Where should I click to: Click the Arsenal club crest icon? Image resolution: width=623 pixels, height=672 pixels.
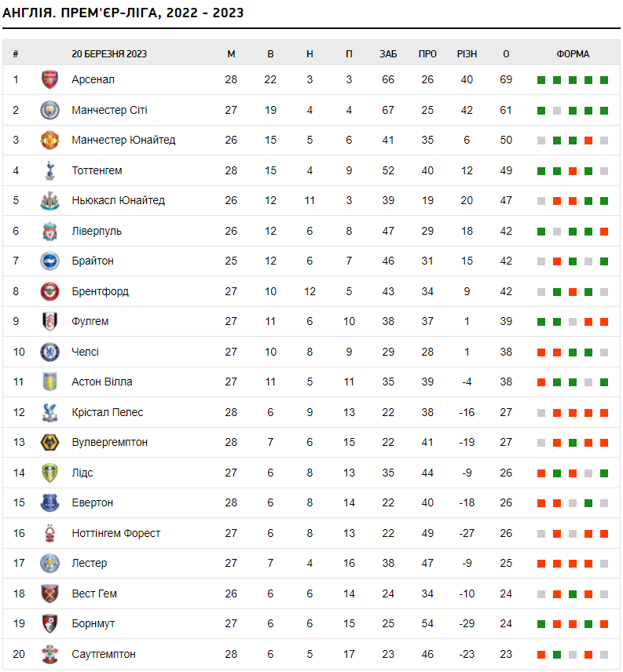(49, 79)
